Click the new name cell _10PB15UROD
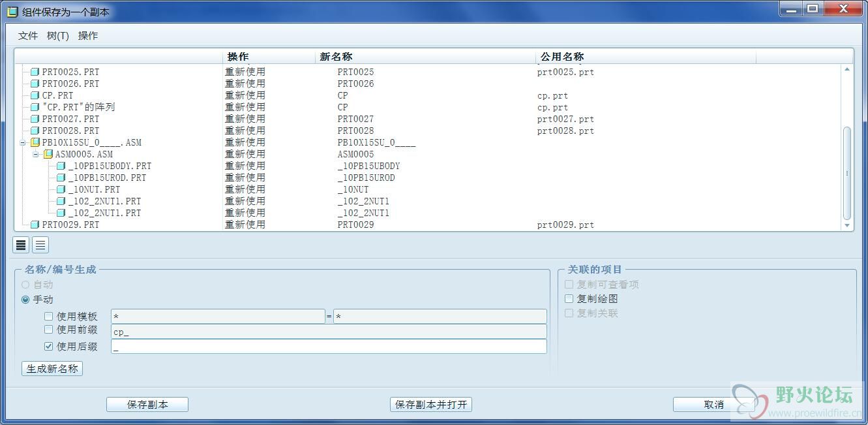The width and height of the screenshot is (868, 425). (x=366, y=178)
